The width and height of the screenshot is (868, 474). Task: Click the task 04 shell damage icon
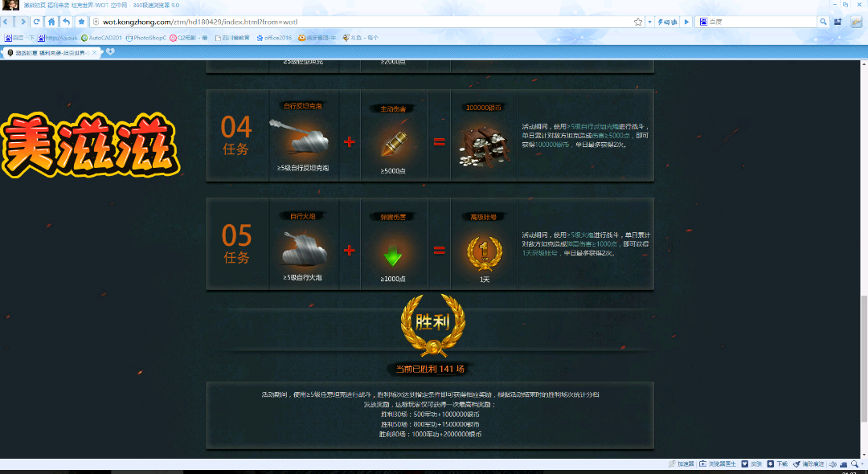(393, 143)
